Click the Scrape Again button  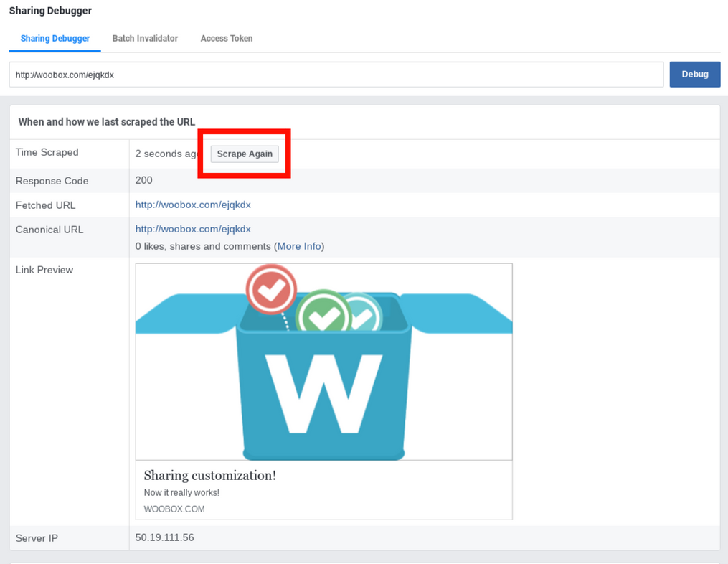[x=245, y=154]
